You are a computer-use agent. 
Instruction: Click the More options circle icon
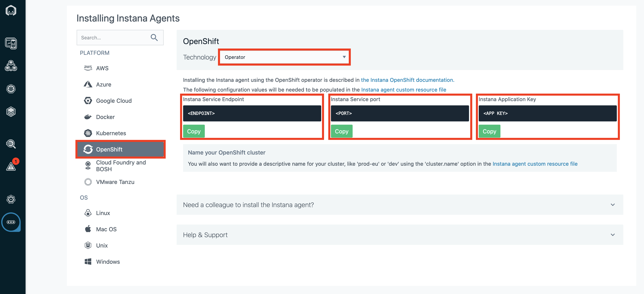pyautogui.click(x=11, y=222)
